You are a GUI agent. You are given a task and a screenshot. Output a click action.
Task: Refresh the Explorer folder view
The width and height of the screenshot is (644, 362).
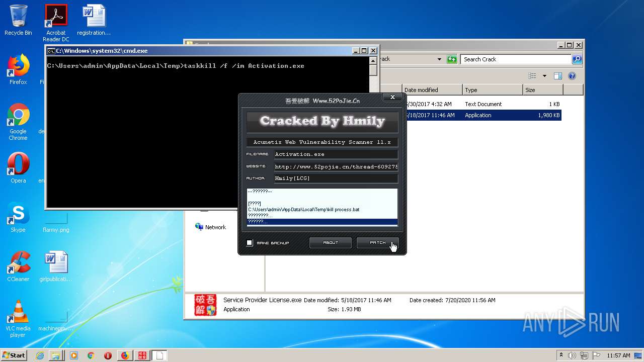coord(452,59)
